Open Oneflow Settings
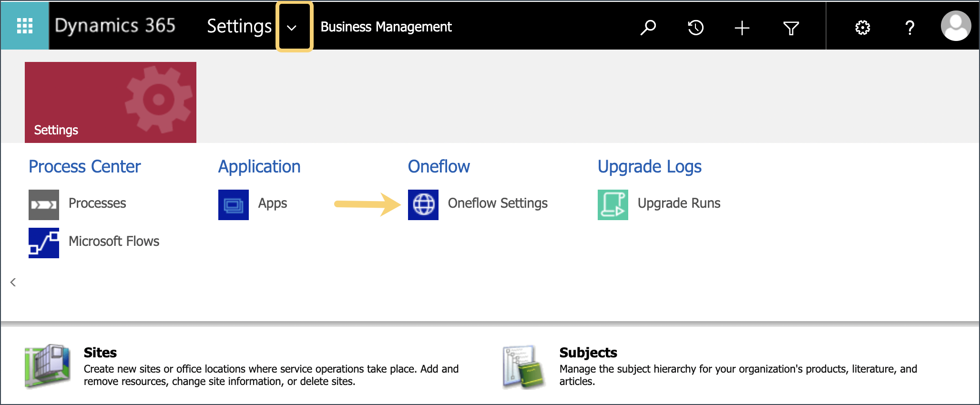Viewport: 980px width, 405px height. click(x=498, y=203)
